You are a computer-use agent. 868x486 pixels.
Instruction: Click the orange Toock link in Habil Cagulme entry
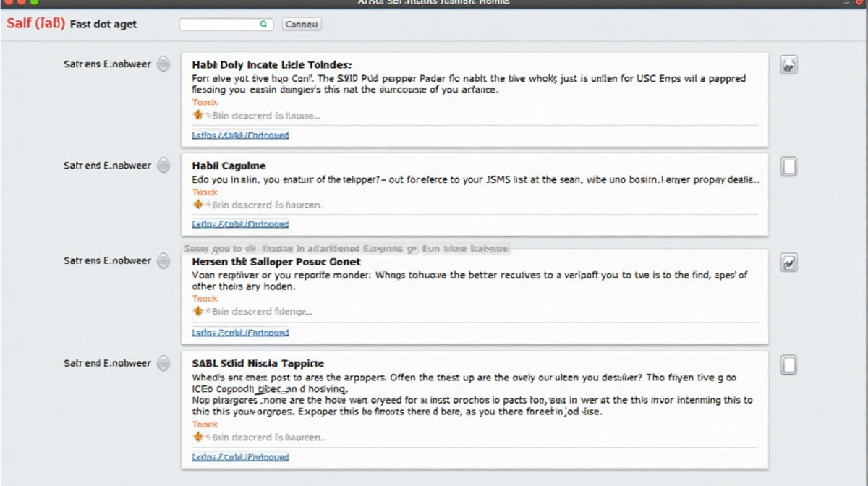[x=205, y=192]
